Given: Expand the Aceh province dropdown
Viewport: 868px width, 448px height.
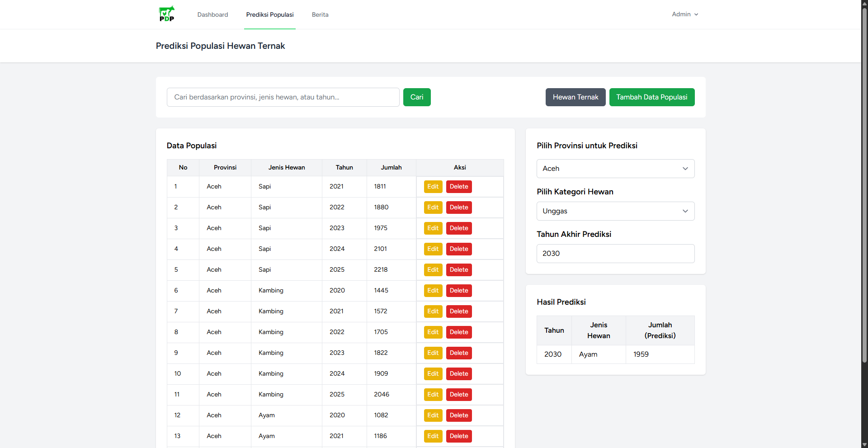Looking at the screenshot, I should [615, 169].
